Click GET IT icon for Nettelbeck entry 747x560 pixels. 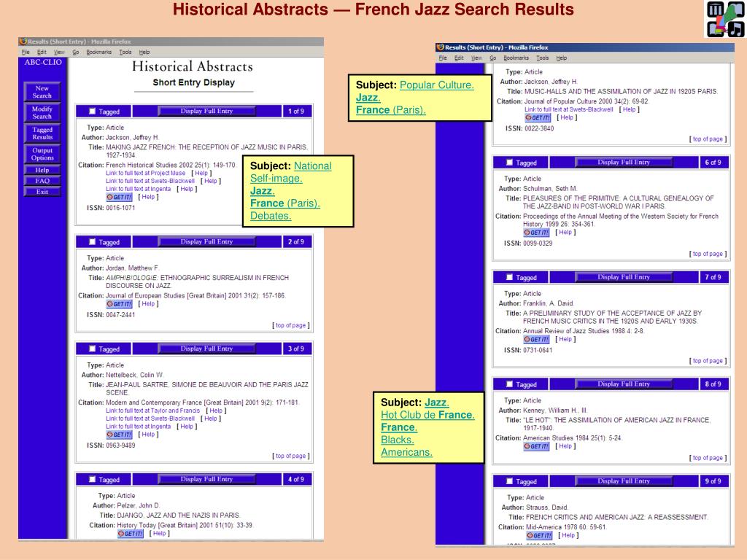[119, 435]
